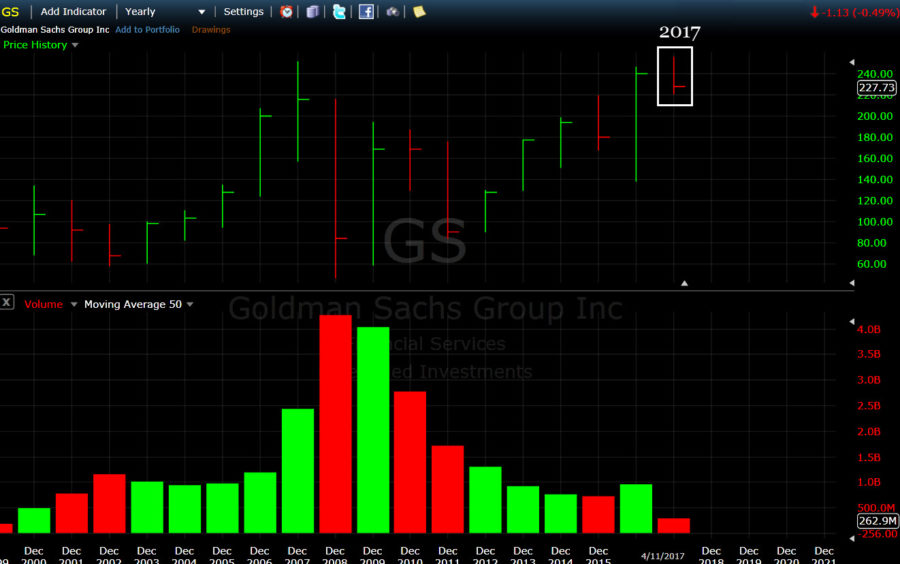Click the Goldman Sachs Group Inc name
This screenshot has height=564, width=900.
(x=55, y=29)
